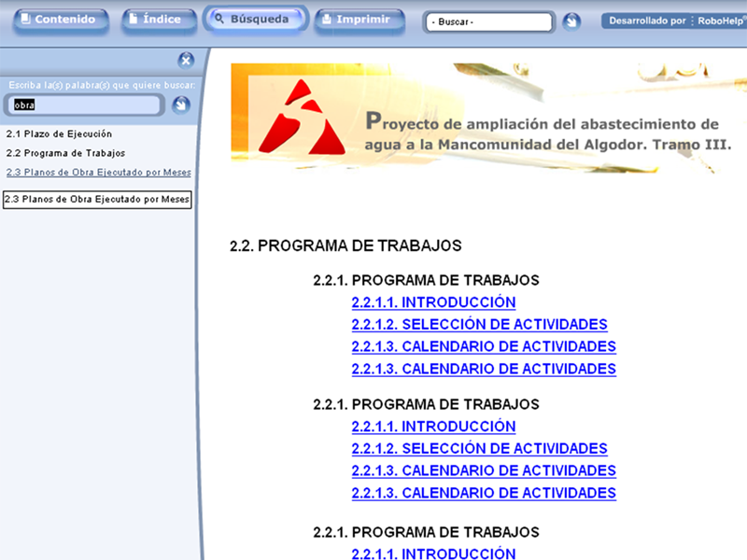The width and height of the screenshot is (747, 560).
Task: Click the '2.2. PROGRAMA DE TRABAJOS' heading
Action: [345, 245]
